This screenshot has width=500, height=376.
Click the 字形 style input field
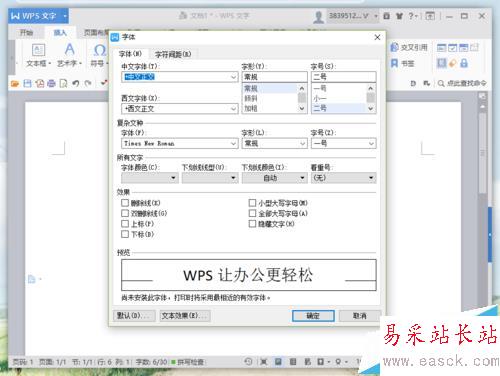tap(275, 77)
